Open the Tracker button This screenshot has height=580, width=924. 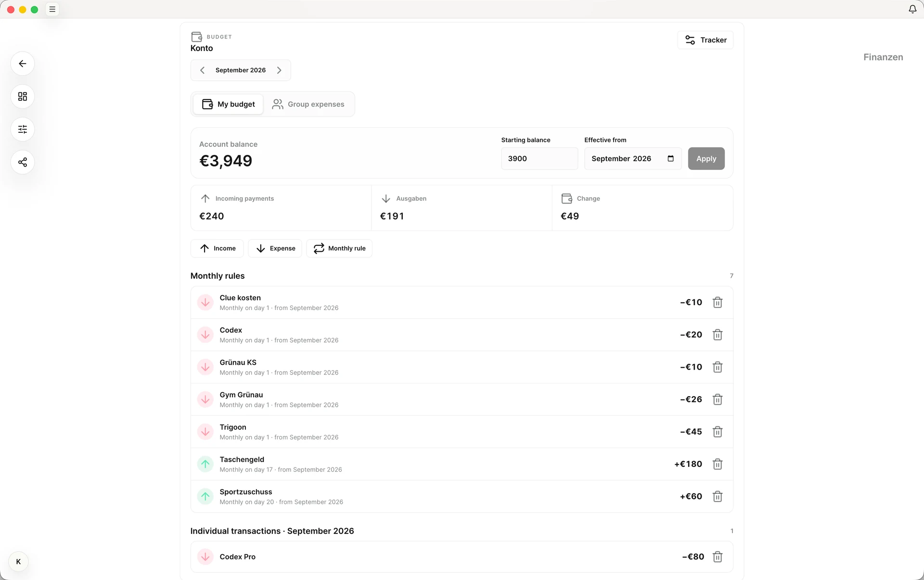(x=706, y=40)
